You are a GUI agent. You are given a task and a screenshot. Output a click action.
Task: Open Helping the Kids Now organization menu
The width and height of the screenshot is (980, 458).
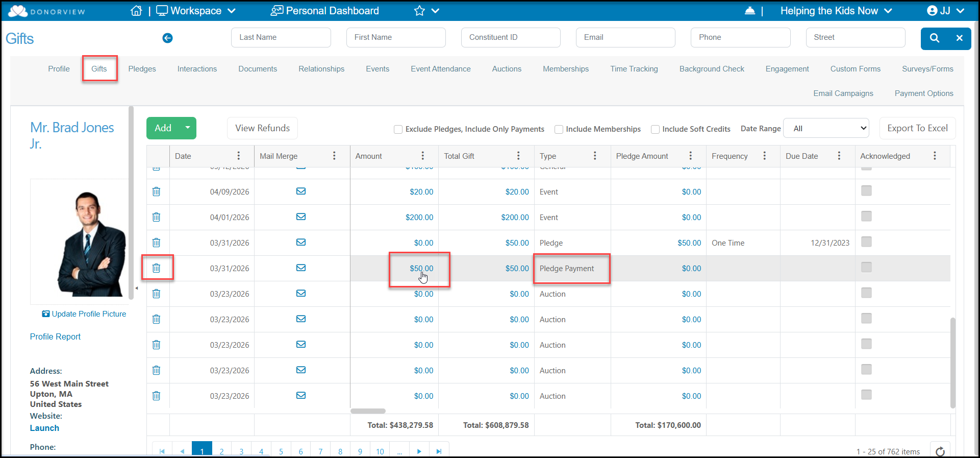pos(836,11)
